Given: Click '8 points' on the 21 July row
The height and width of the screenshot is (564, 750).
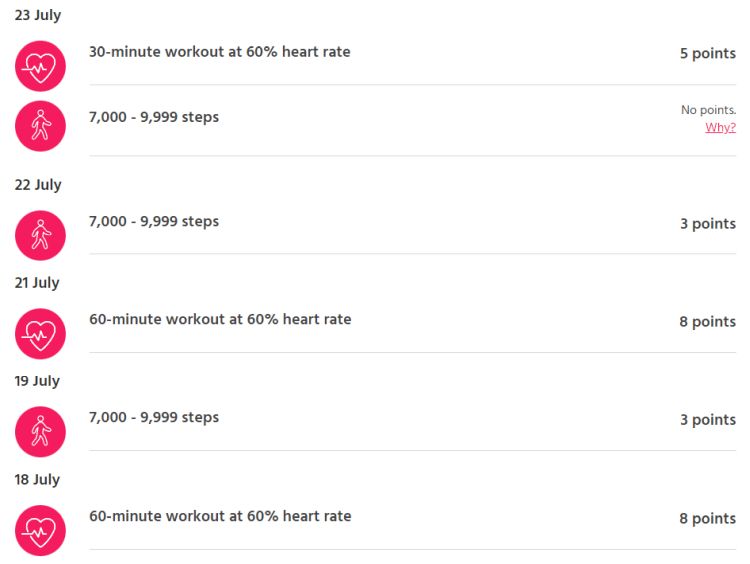Looking at the screenshot, I should click(708, 321).
